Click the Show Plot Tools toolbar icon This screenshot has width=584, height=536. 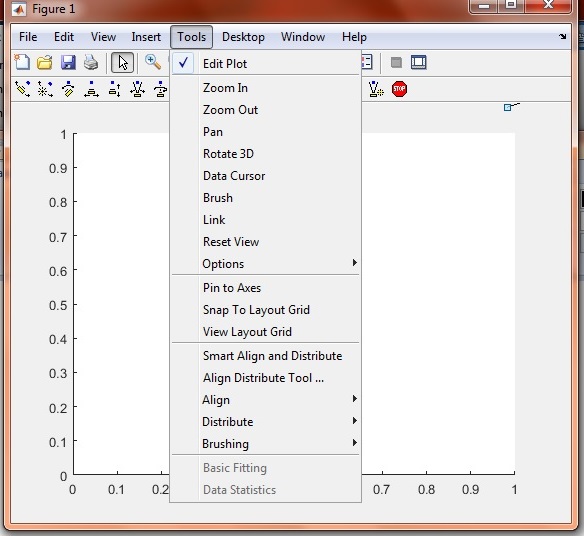pos(419,62)
